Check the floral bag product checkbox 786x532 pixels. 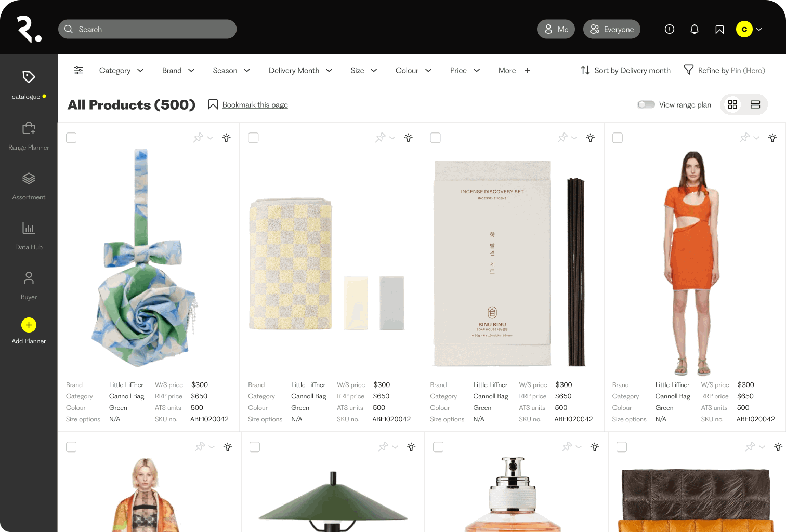tap(71, 138)
